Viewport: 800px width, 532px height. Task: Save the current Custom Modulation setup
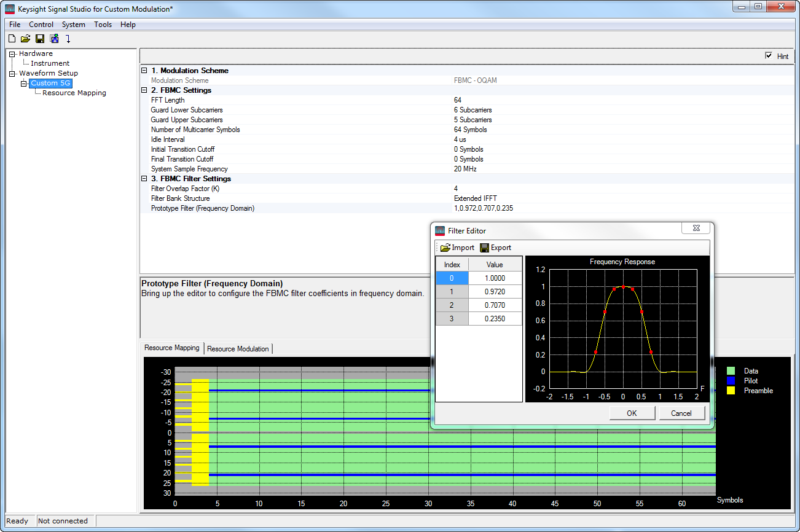(39, 38)
